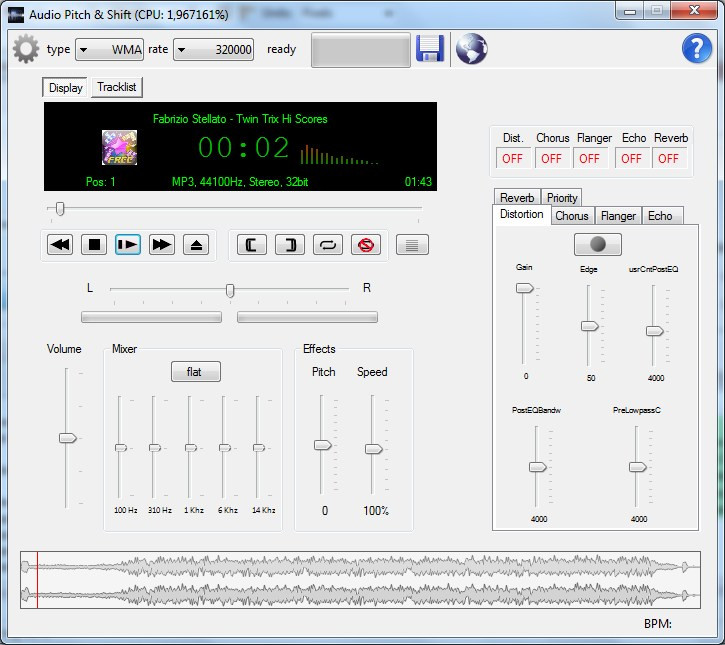Click the PreLowpassC slider handle
Screen dimensions: 725x645
click(x=638, y=467)
